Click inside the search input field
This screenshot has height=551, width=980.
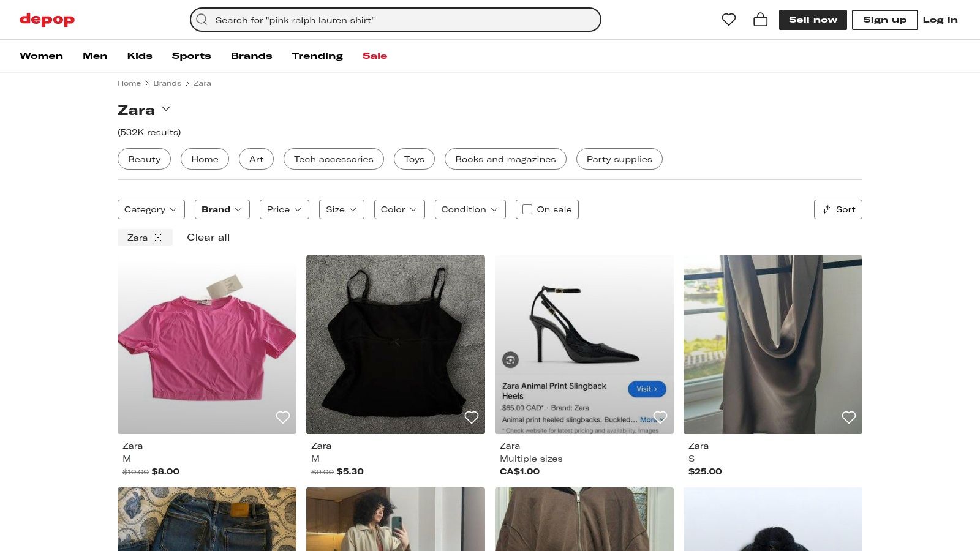pos(367,20)
